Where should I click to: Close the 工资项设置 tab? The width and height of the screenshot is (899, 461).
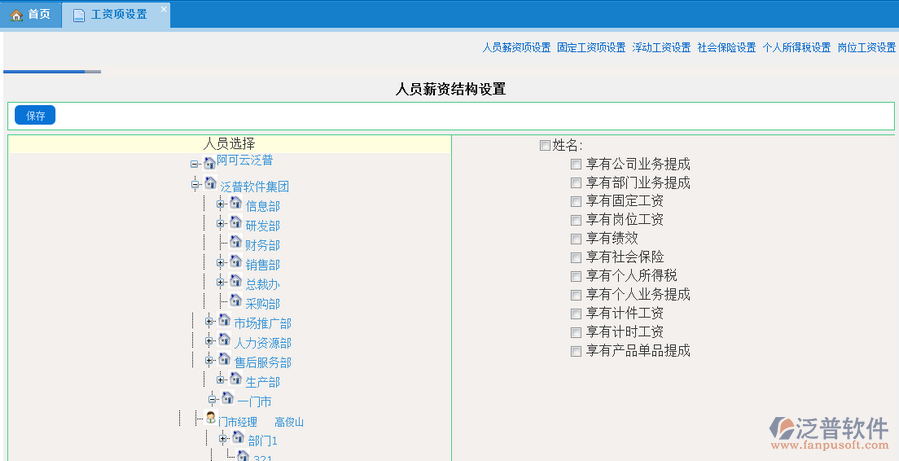tap(165, 9)
